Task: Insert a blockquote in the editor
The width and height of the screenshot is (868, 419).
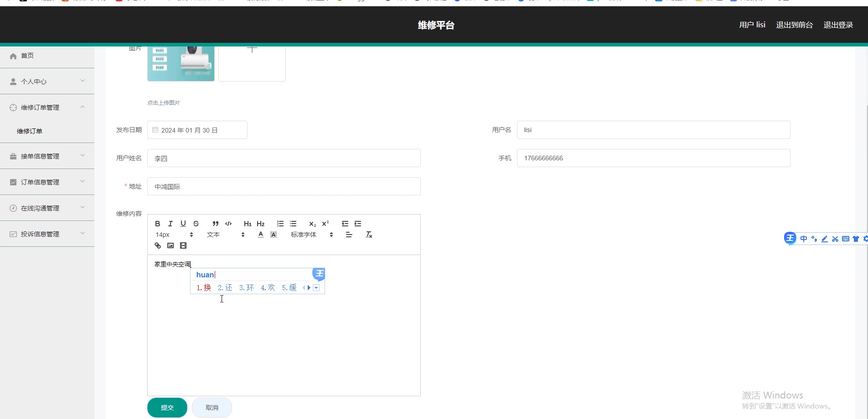Action: tap(216, 224)
